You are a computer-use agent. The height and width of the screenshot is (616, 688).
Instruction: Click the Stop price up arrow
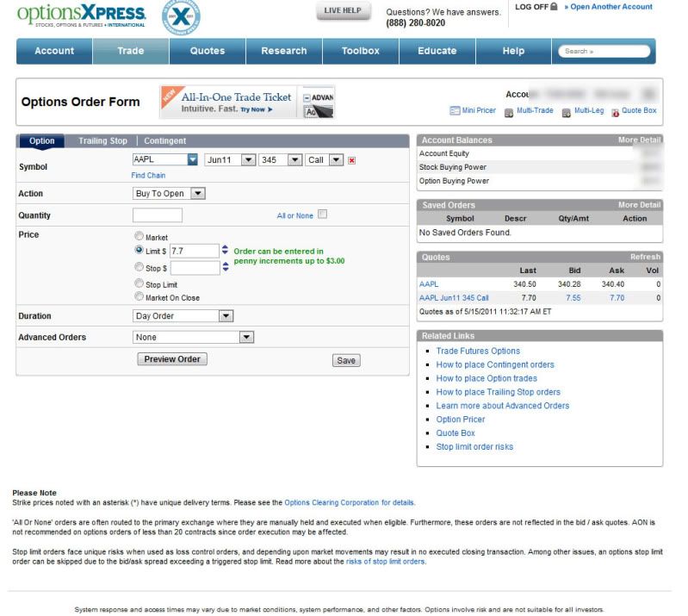click(x=226, y=264)
